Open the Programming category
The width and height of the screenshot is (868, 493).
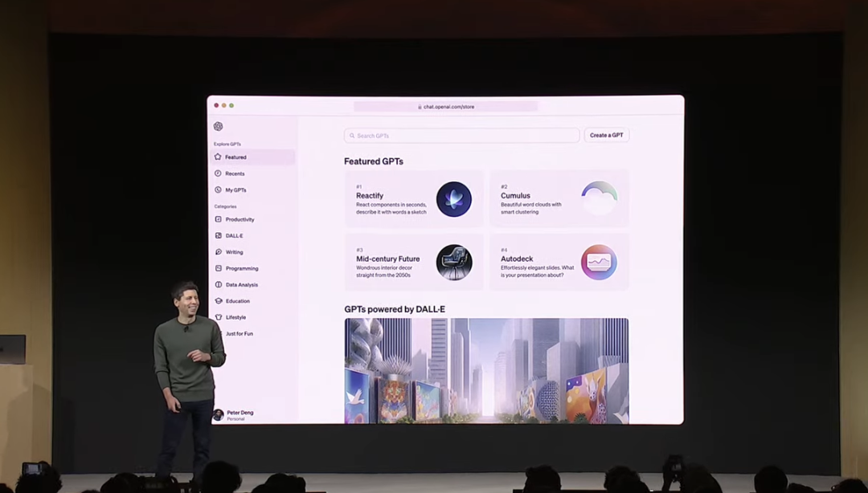click(241, 268)
